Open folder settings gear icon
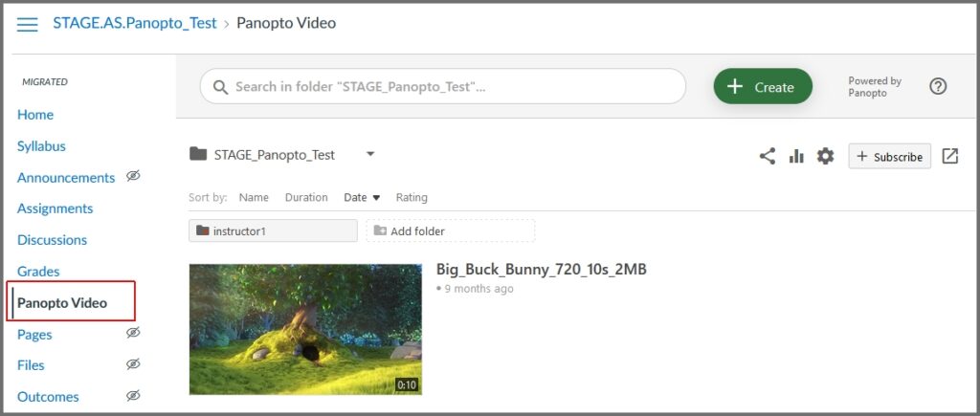Image resolution: width=980 pixels, height=416 pixels. (826, 156)
